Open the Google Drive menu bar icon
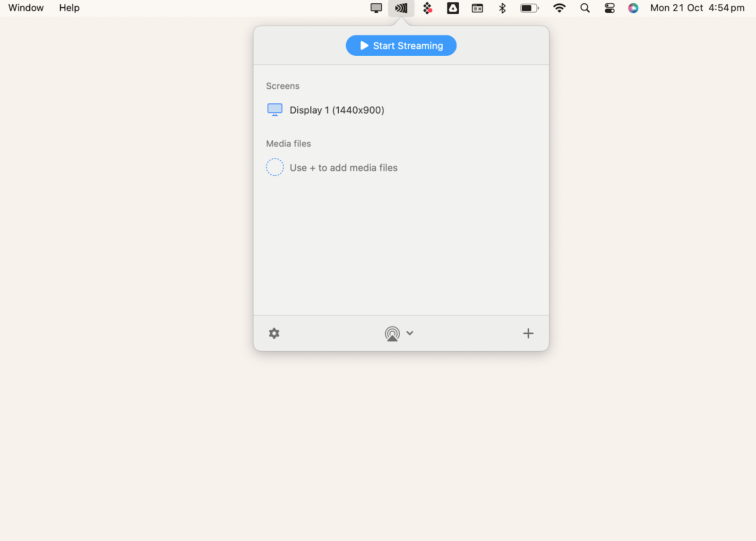The width and height of the screenshot is (756, 541). (x=453, y=8)
